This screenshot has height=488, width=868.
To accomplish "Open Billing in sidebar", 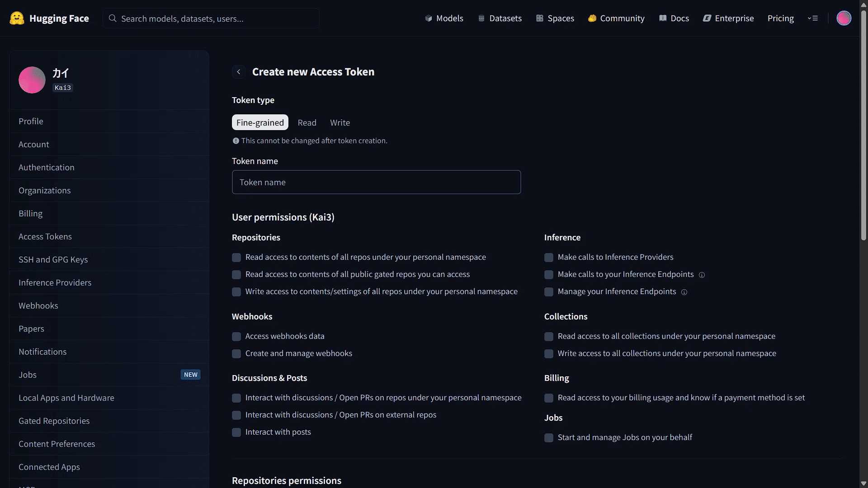I will click(109, 213).
